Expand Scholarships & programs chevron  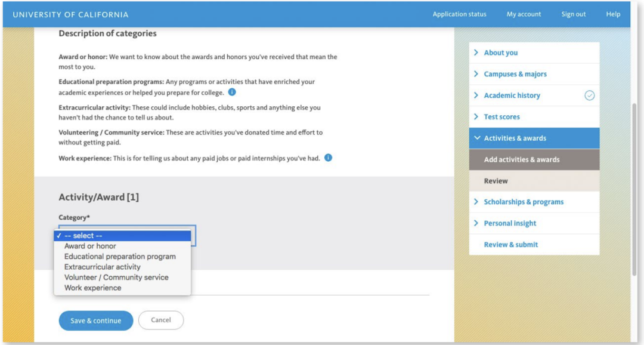(476, 202)
